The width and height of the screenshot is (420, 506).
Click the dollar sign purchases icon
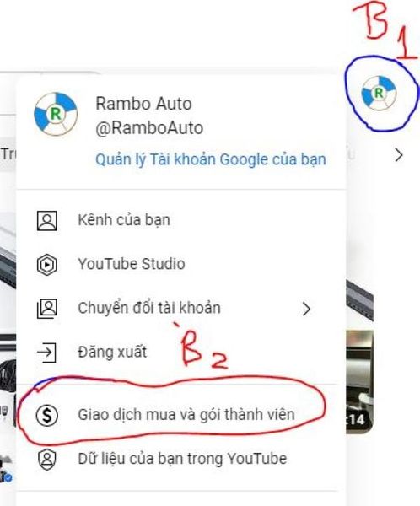[x=47, y=415]
